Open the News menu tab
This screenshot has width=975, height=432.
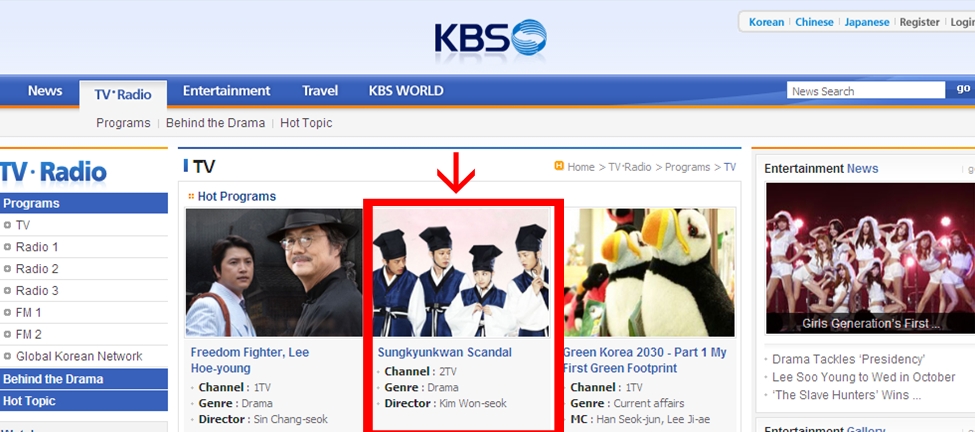(x=45, y=91)
